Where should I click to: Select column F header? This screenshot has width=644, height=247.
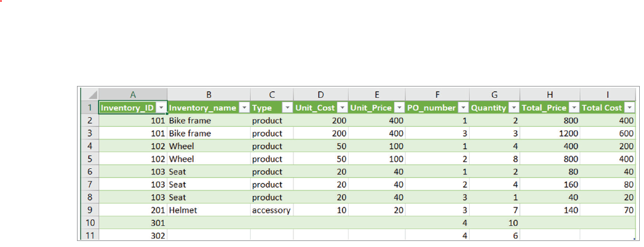(x=437, y=94)
